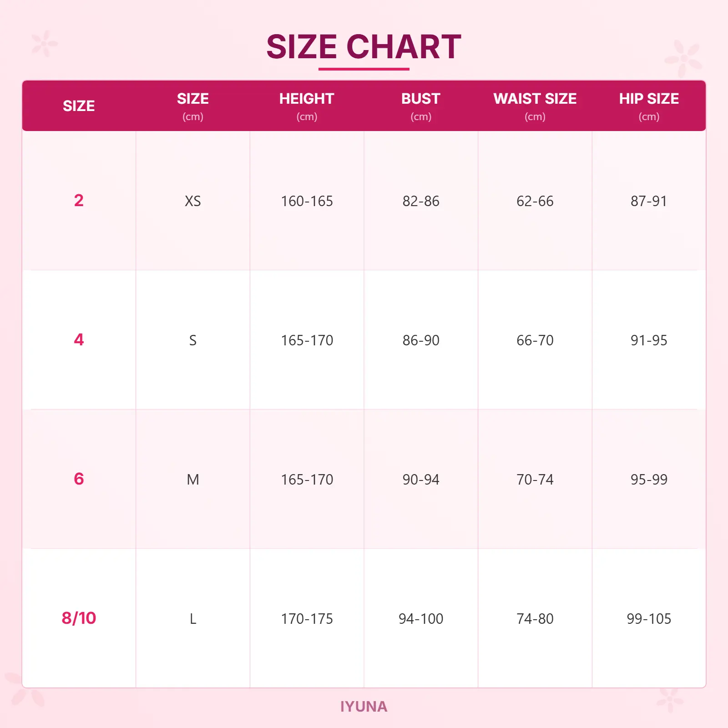This screenshot has width=728, height=728.
Task: Select the 170-175 height cell
Action: pyautogui.click(x=307, y=619)
